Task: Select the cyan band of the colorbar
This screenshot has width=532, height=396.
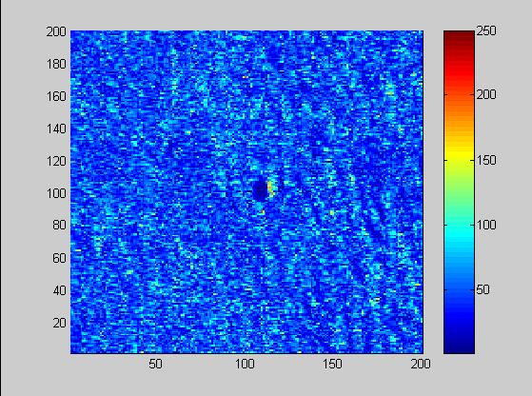Action: [x=459, y=230]
